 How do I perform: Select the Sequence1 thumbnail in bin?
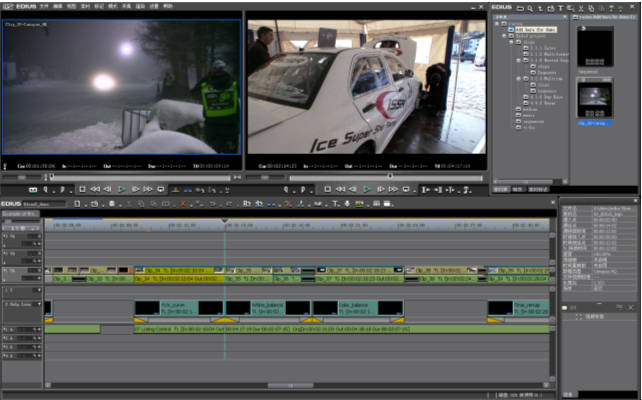click(x=595, y=47)
